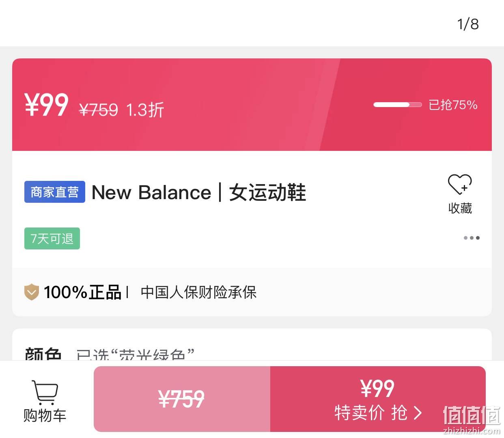Tap the 购物车 label
The height and width of the screenshot is (438, 504).
click(x=45, y=415)
